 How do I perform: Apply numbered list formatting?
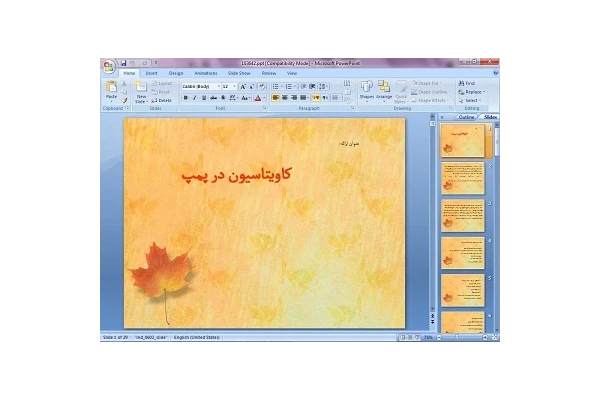[x=289, y=87]
